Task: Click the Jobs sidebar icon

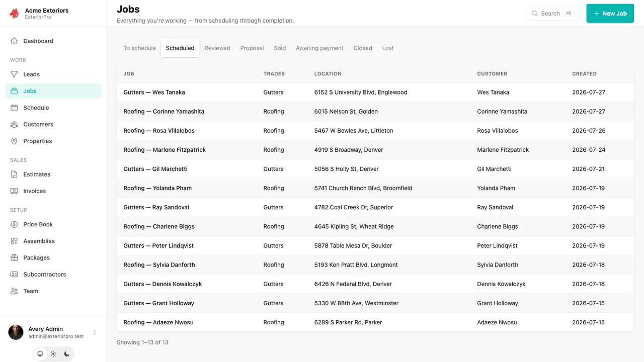Action: [14, 91]
